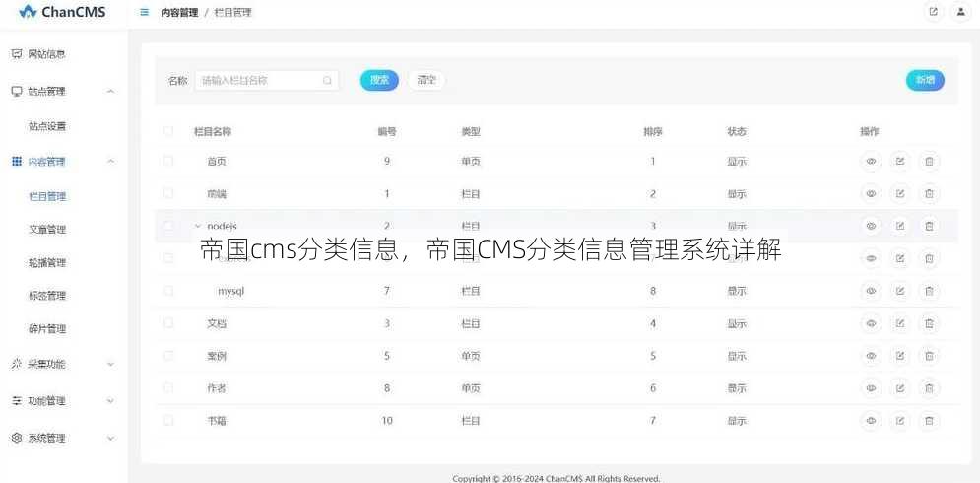
Task: Click the 新增 add button
Action: [925, 80]
